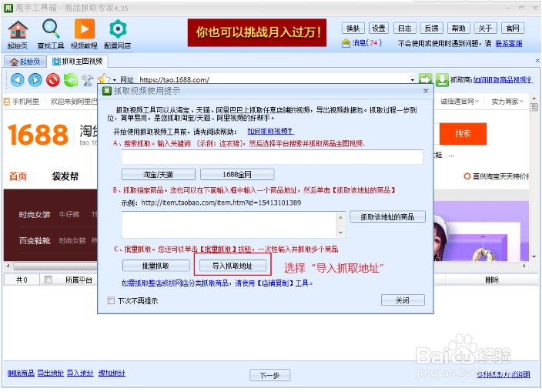Viewport: 542px width, 392px height.
Task: Click the 官网 button
Action: (512, 28)
